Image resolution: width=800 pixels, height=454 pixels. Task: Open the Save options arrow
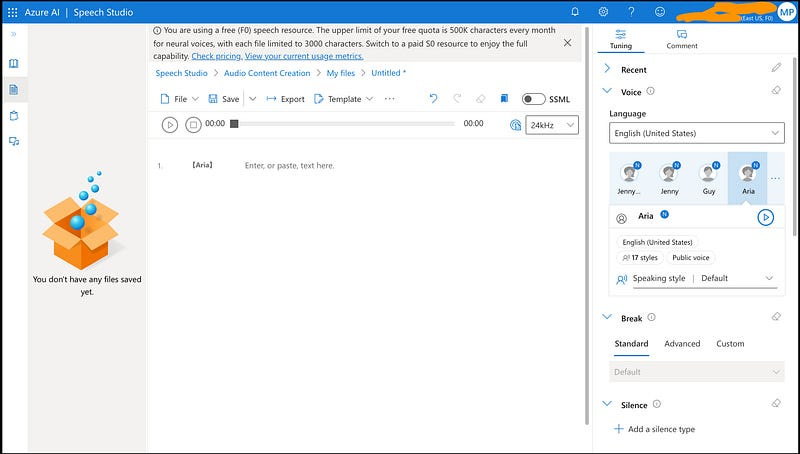point(252,99)
